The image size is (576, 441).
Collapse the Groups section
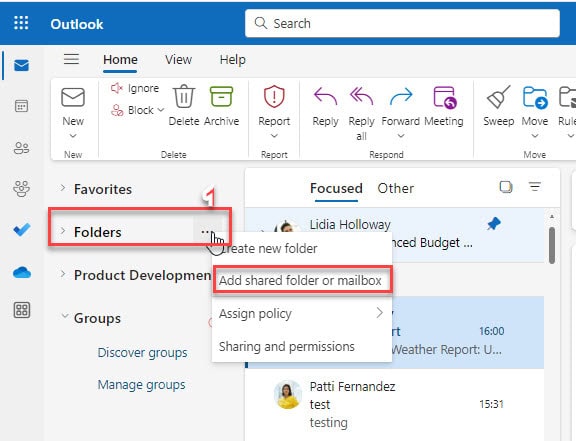[65, 316]
